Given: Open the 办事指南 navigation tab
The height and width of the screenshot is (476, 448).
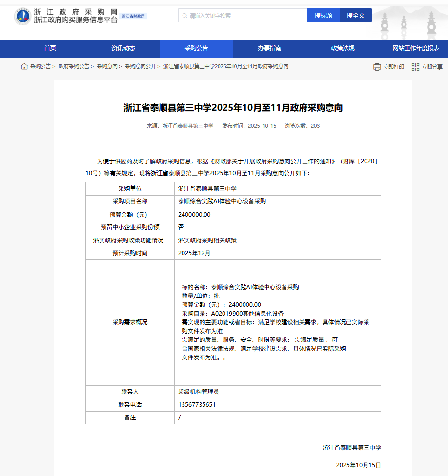Looking at the screenshot, I should click(x=269, y=48).
